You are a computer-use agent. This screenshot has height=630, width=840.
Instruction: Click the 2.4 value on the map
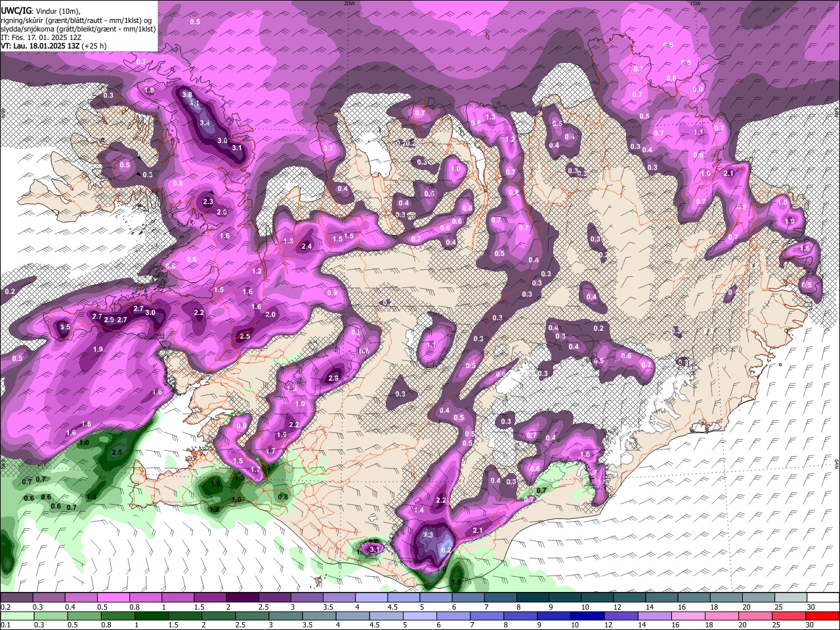point(306,247)
